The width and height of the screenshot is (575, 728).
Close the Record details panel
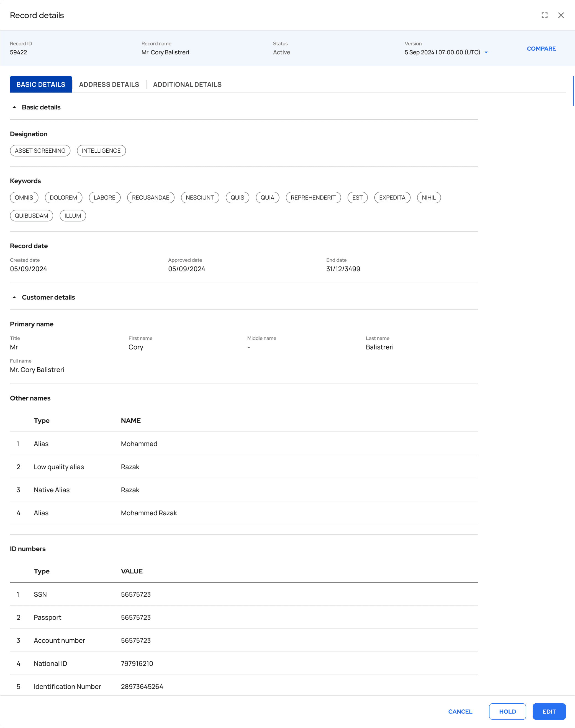point(561,15)
